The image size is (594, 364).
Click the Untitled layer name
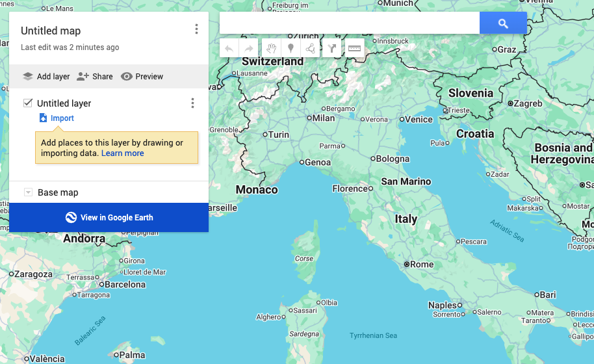coord(64,103)
